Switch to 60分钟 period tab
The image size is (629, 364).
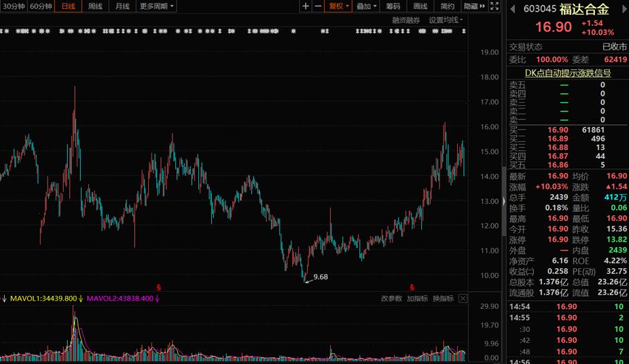click(x=41, y=6)
